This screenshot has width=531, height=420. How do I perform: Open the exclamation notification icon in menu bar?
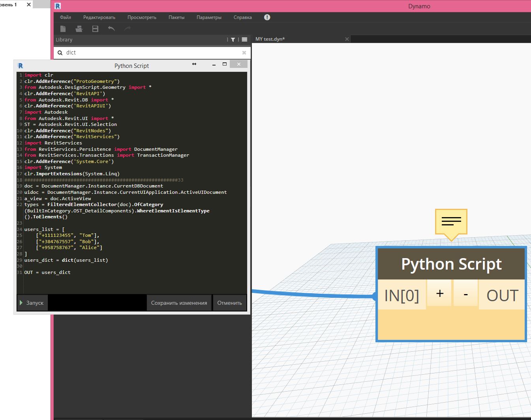tap(267, 17)
